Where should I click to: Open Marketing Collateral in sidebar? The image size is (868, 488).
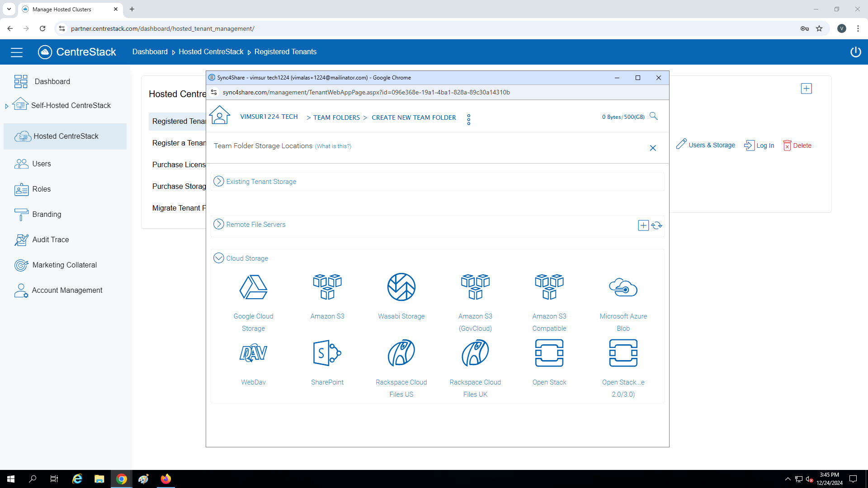point(65,265)
